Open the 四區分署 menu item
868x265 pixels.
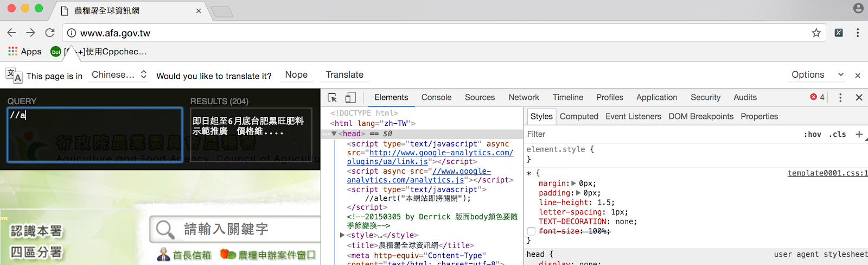click(x=36, y=253)
